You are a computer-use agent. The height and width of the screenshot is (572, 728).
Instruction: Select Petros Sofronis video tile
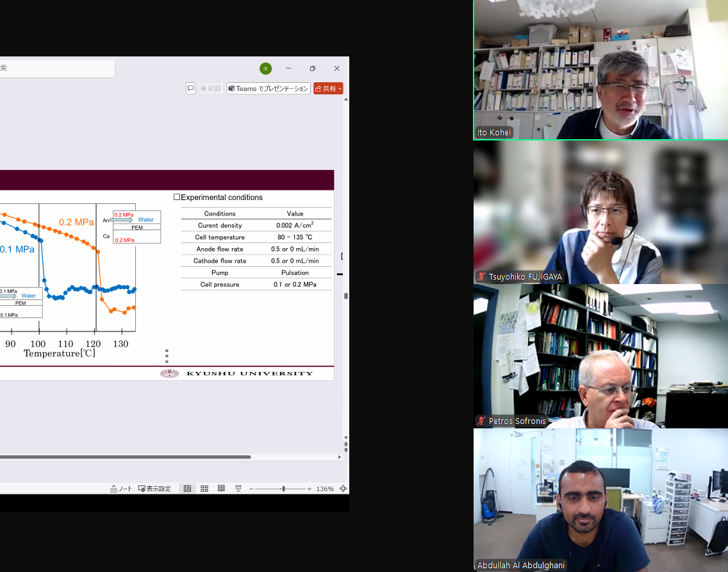pyautogui.click(x=600, y=357)
